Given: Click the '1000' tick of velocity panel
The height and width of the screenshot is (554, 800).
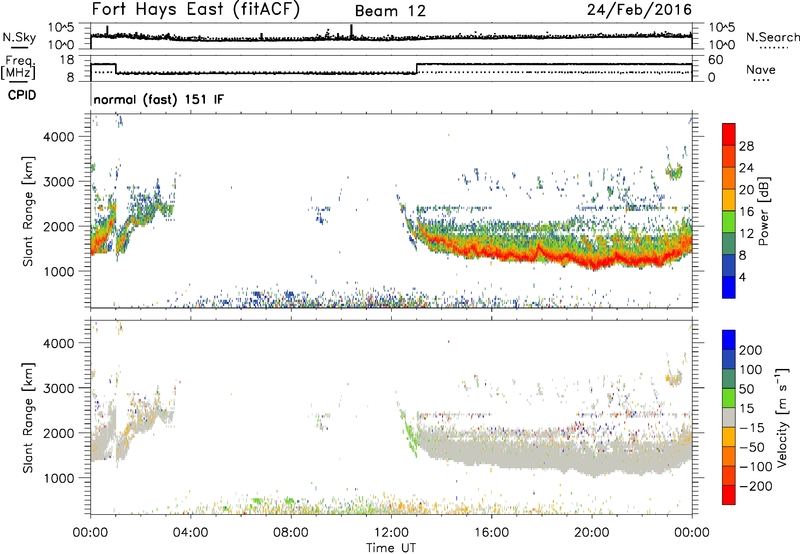Looking at the screenshot, I should pos(59,478).
